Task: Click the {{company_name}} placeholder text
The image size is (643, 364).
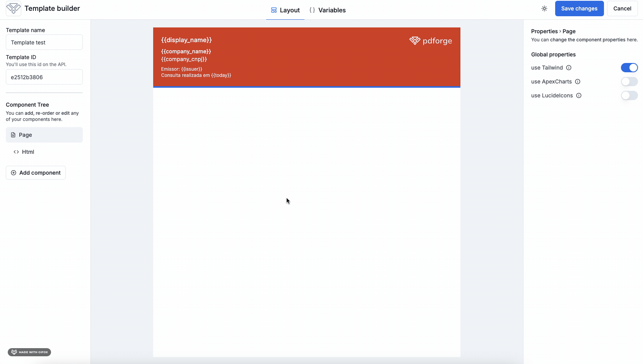Action: (x=186, y=51)
